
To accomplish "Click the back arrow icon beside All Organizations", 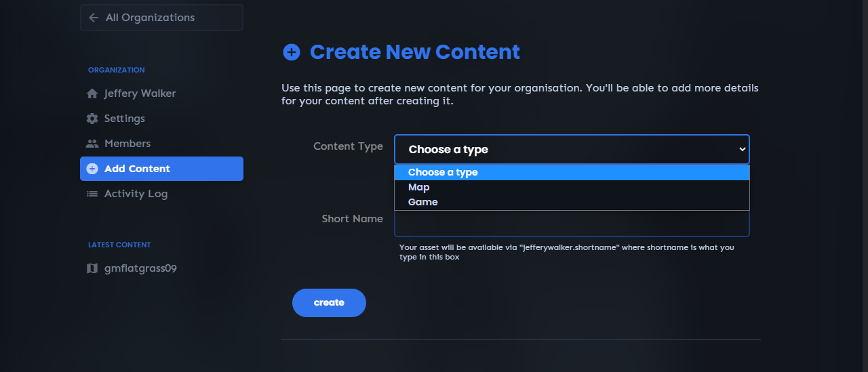I will click(94, 18).
